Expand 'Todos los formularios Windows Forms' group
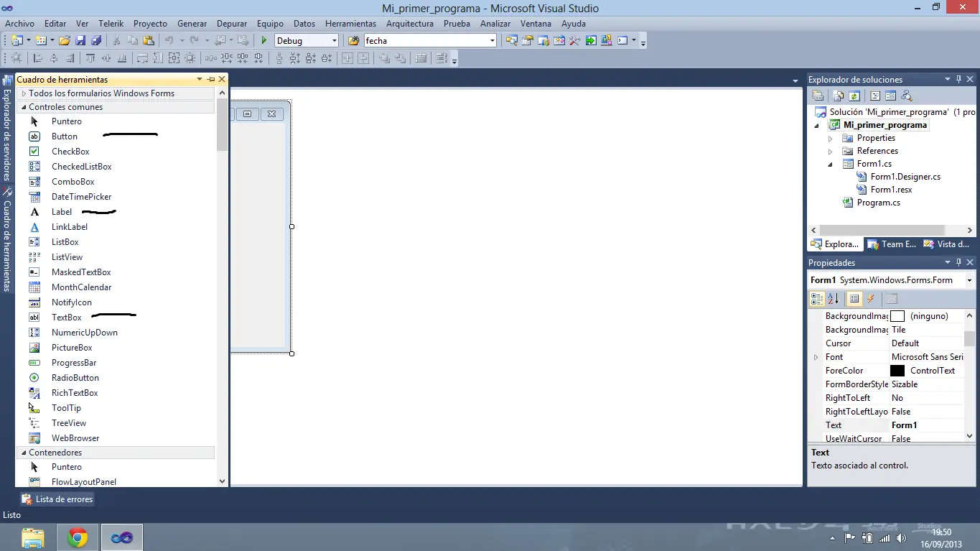The image size is (980, 551). [x=24, y=93]
